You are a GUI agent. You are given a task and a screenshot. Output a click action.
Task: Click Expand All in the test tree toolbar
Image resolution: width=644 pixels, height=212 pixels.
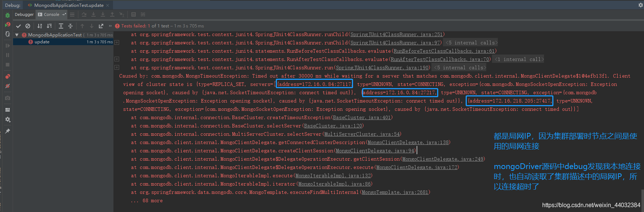[61, 26]
